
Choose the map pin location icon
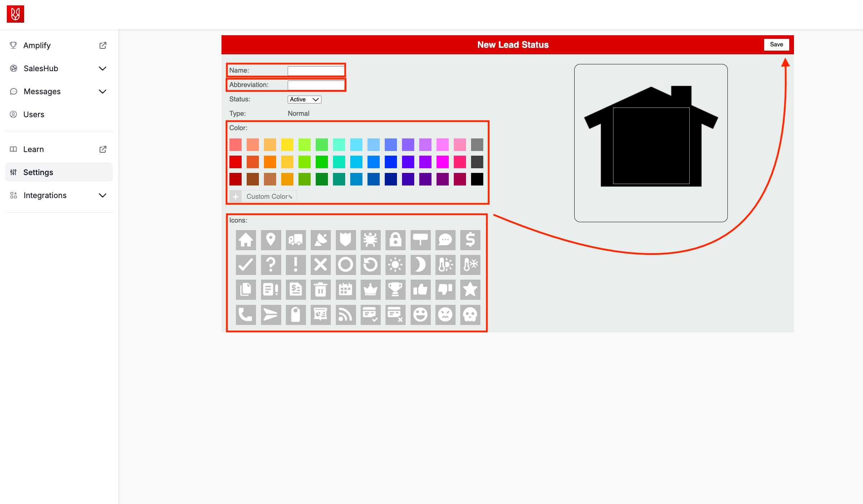(271, 240)
